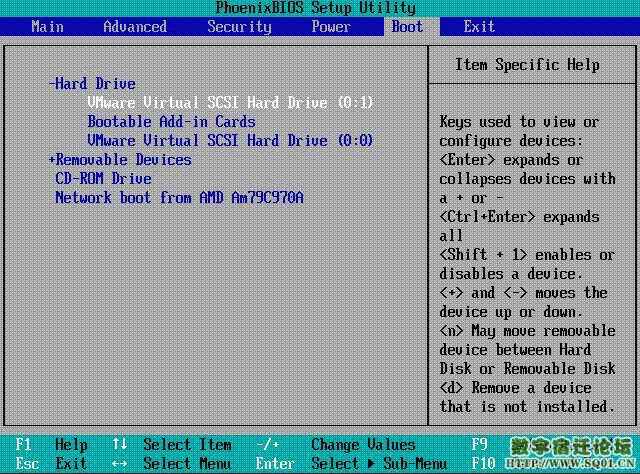
Task: Switch to the Advanced tab
Action: 135,27
